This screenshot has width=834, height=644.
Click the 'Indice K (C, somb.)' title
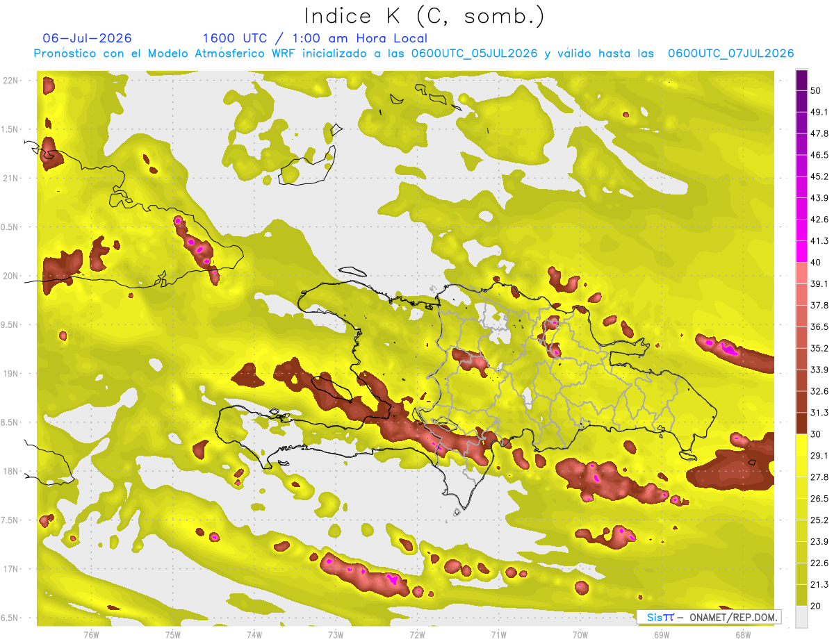pyautogui.click(x=424, y=16)
